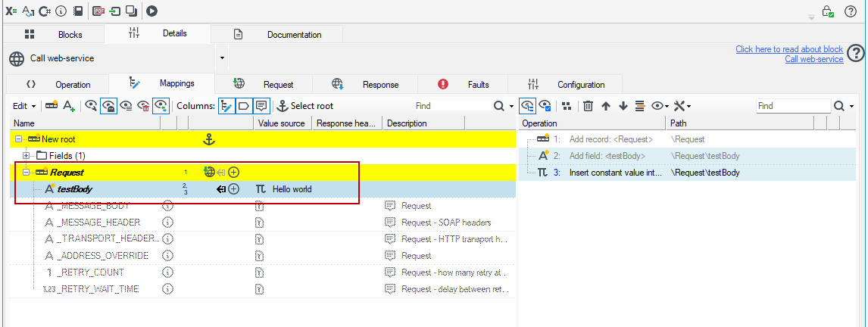Open the Request tab

click(x=264, y=85)
